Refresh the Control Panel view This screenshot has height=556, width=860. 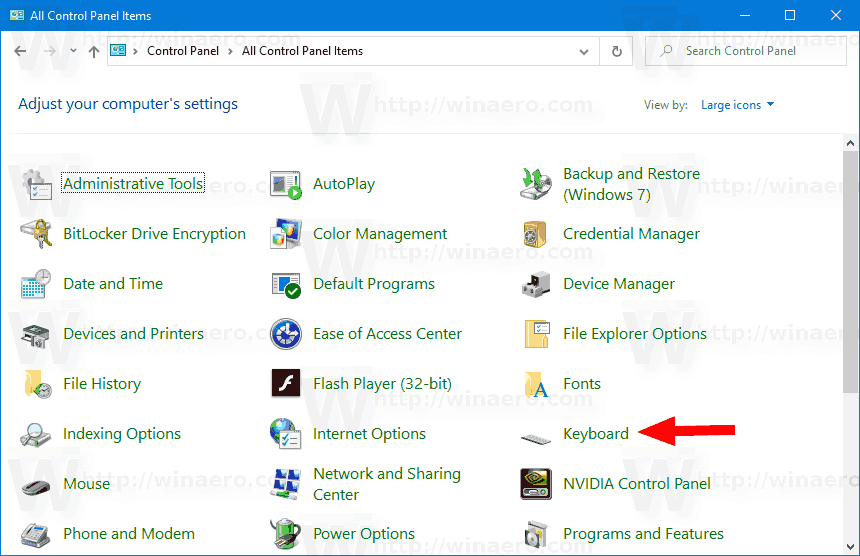616,52
